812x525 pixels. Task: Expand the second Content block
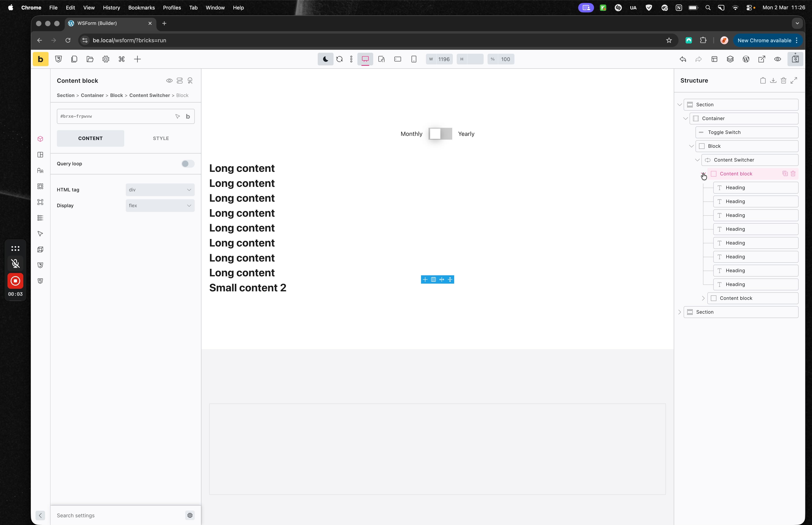(703, 298)
